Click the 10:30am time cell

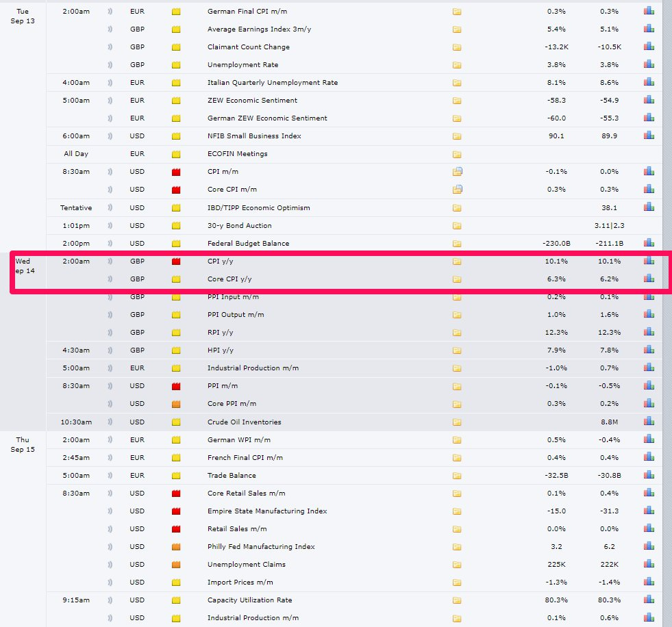click(76, 422)
